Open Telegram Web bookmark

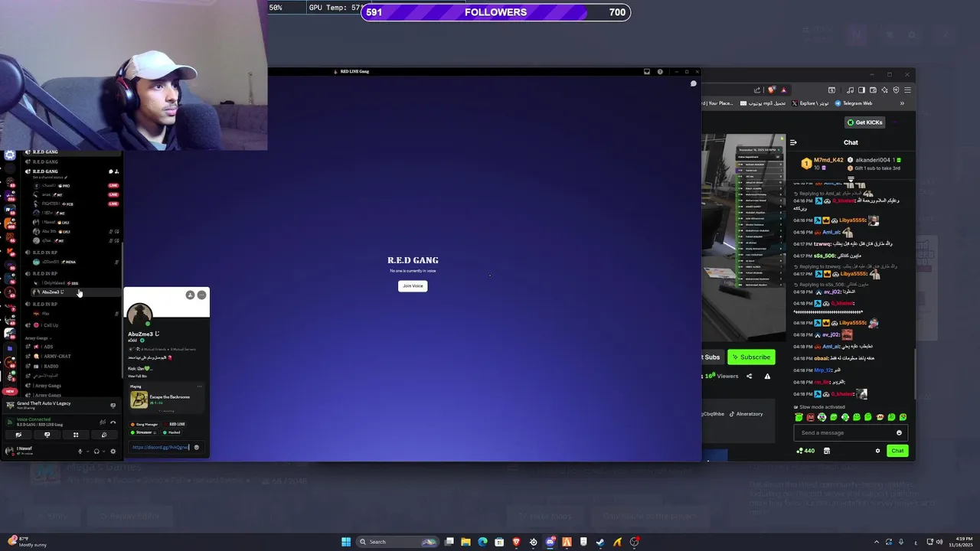[853, 103]
